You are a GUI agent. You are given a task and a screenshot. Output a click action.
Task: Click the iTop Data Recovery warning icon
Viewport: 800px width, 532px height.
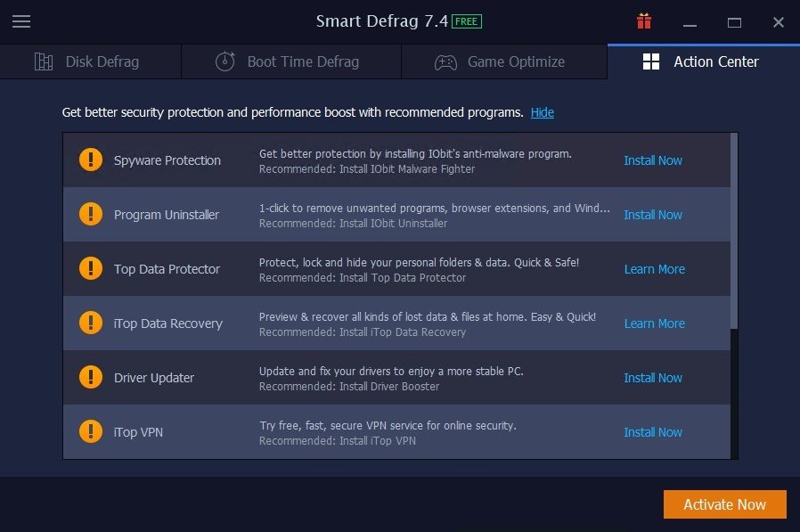[x=91, y=323]
